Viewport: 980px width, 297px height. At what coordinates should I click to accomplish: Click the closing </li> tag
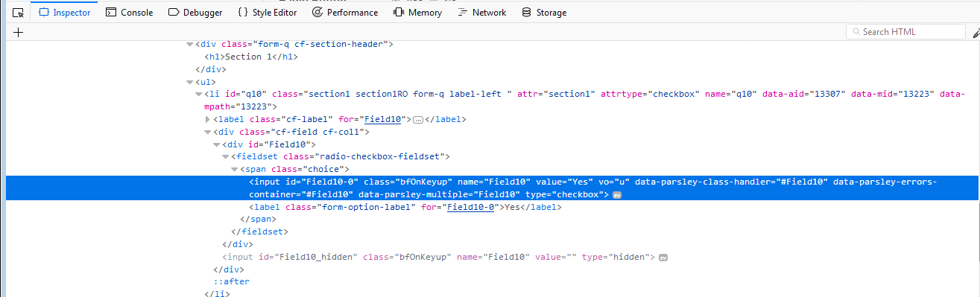(x=217, y=294)
